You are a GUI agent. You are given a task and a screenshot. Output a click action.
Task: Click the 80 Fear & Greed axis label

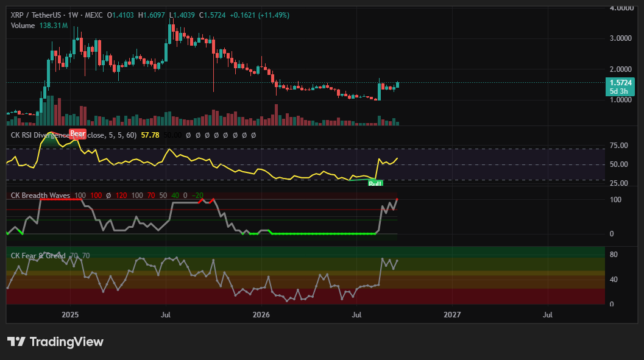(x=614, y=255)
